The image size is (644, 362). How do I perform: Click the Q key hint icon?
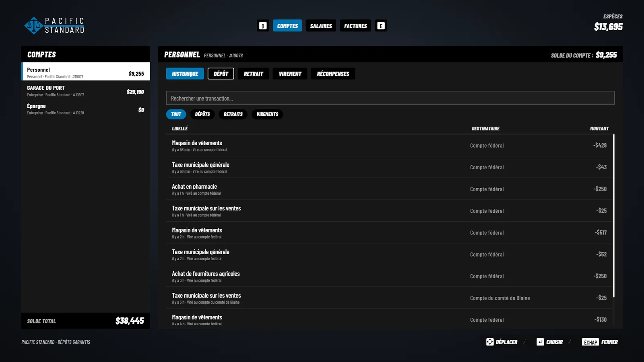point(263,26)
